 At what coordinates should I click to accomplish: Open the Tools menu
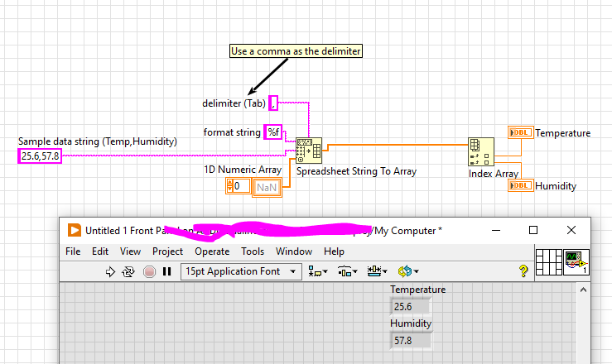coord(253,251)
